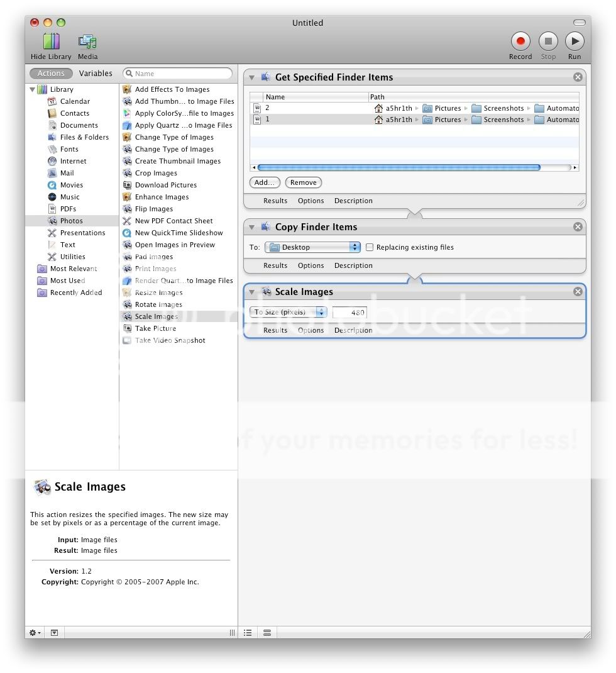
Task: Click the Remove button
Action: tap(304, 182)
